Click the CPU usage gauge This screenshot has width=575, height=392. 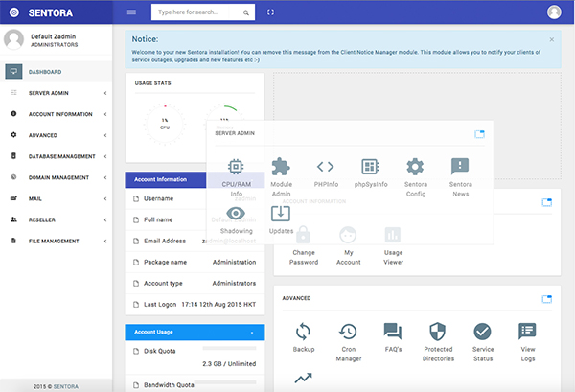coord(165,124)
